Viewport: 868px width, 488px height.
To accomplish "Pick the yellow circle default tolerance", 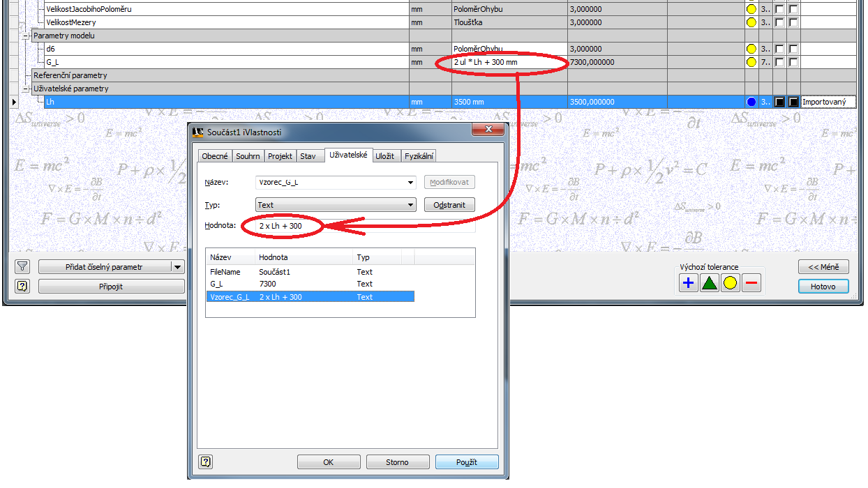I will pos(731,283).
